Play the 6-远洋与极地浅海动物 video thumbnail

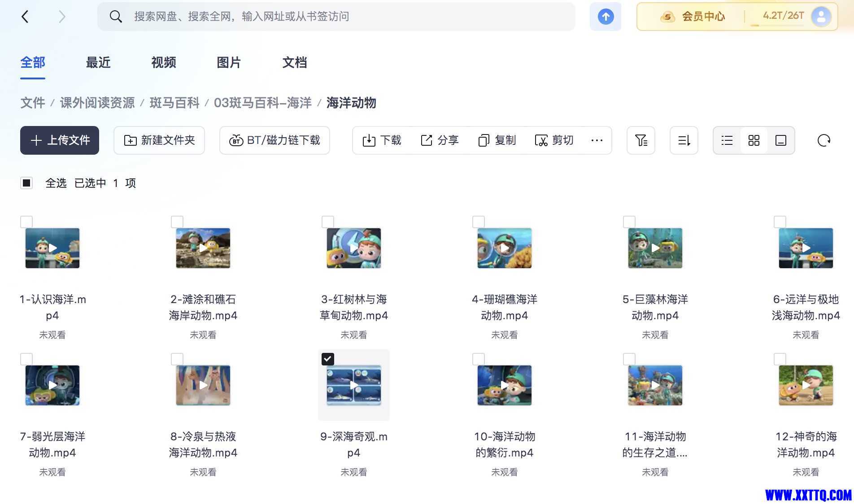coord(806,248)
